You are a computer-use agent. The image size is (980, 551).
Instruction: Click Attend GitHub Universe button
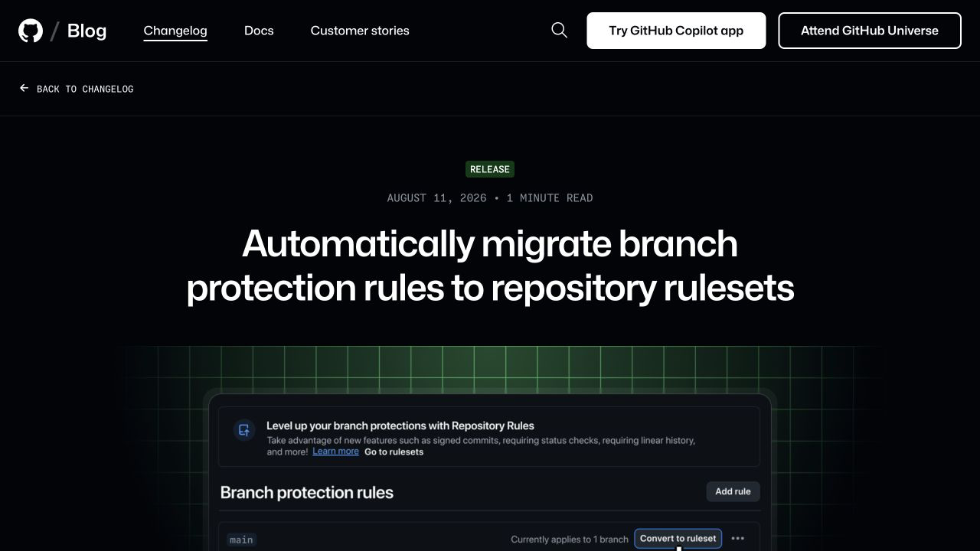coord(870,31)
